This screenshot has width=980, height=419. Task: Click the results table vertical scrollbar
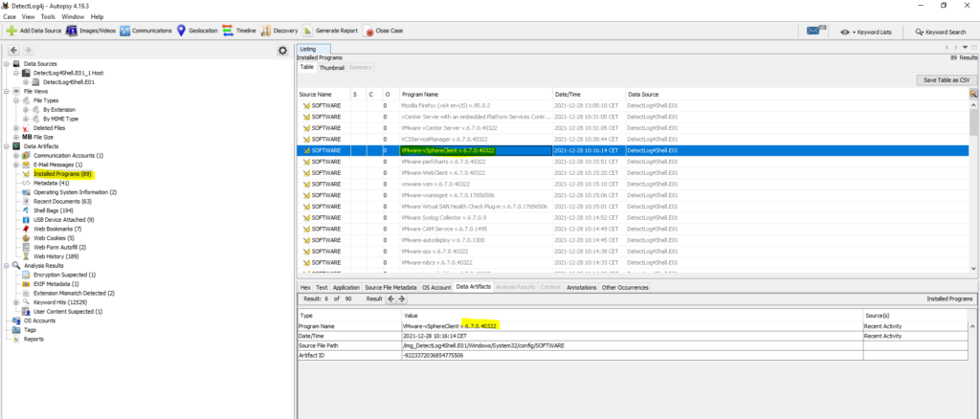[973, 185]
